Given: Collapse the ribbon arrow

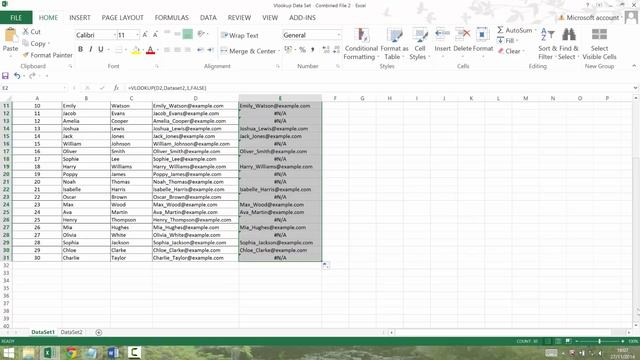Looking at the screenshot, I should click(x=634, y=66).
